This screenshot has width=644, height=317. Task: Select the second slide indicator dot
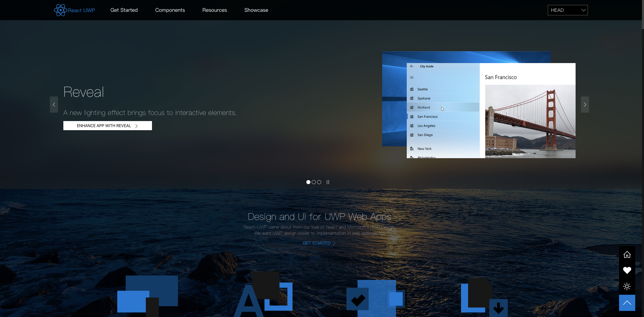pyautogui.click(x=314, y=182)
